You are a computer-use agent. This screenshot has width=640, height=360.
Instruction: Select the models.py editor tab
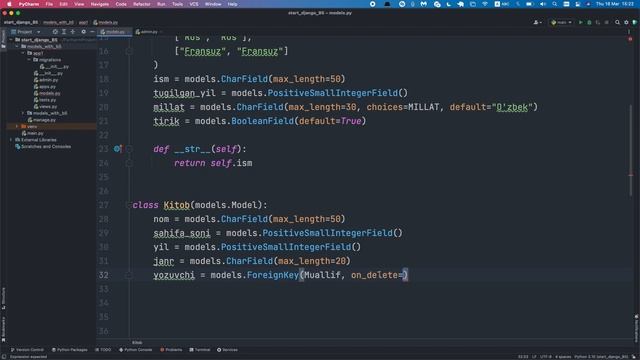[114, 32]
